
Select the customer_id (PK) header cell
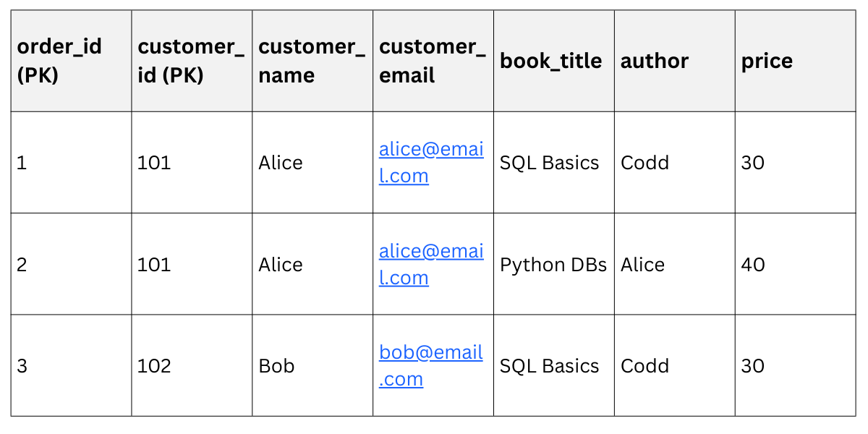pos(191,61)
